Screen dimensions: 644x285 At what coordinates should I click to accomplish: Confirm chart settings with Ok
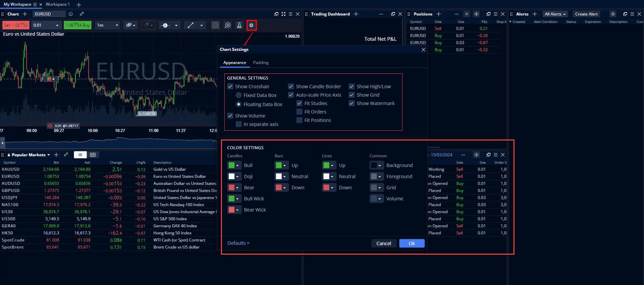(412, 244)
